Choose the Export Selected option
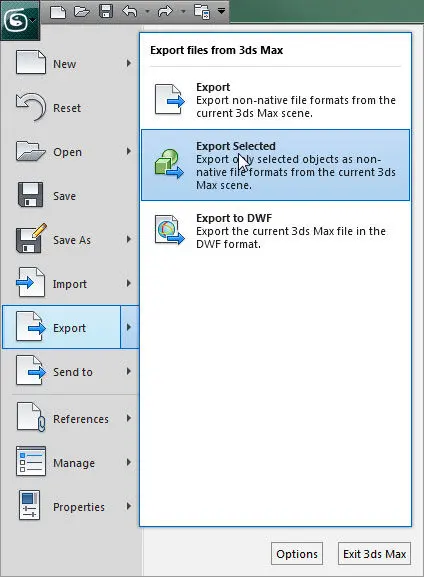 [x=275, y=165]
